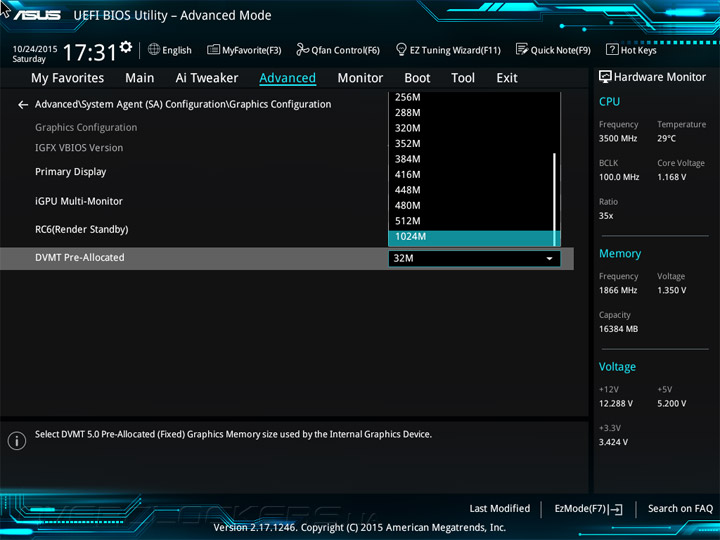Open Hot Keys question mark icon

point(612,49)
